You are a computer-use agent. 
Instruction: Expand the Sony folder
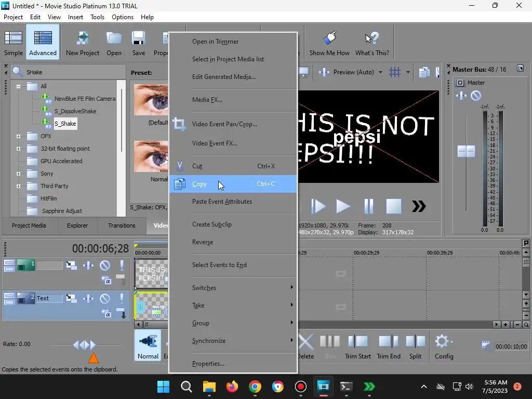[x=19, y=174]
